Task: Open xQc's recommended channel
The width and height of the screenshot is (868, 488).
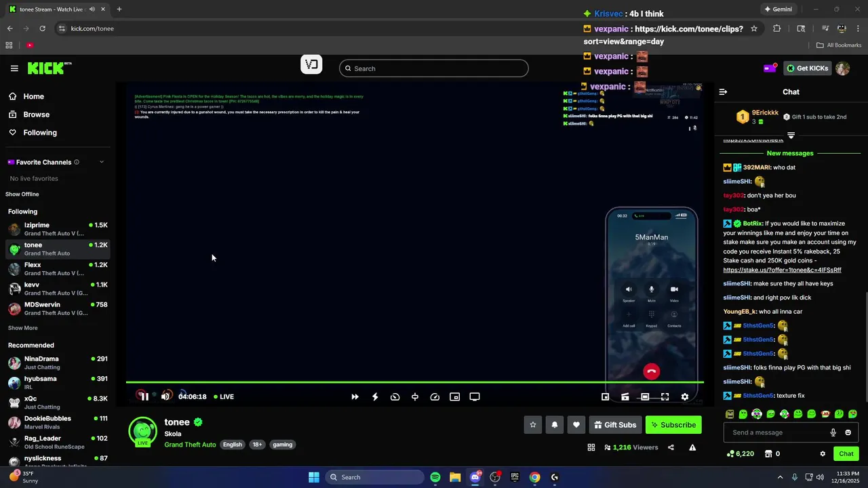Action: pyautogui.click(x=58, y=403)
